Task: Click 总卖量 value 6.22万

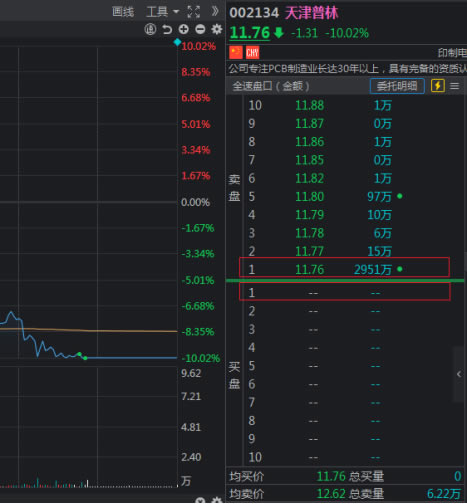Action: 444,494
